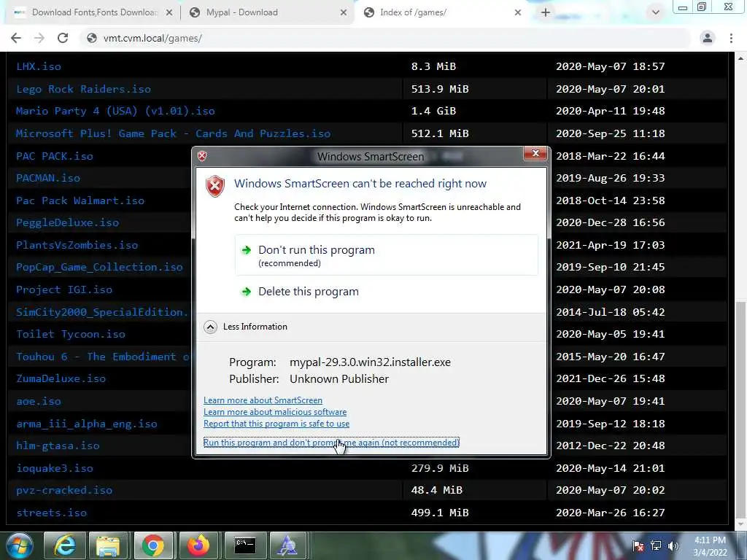The width and height of the screenshot is (747, 560).
Task: Open Pac Pack Walmart.iso link
Action: click(x=80, y=201)
